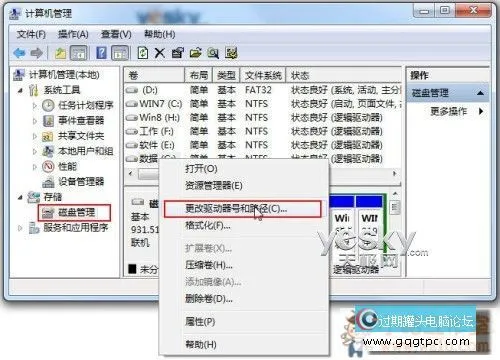The height and width of the screenshot is (360, 500).
Task: Click the disk map scrollbar up arrow
Action: 395,194
